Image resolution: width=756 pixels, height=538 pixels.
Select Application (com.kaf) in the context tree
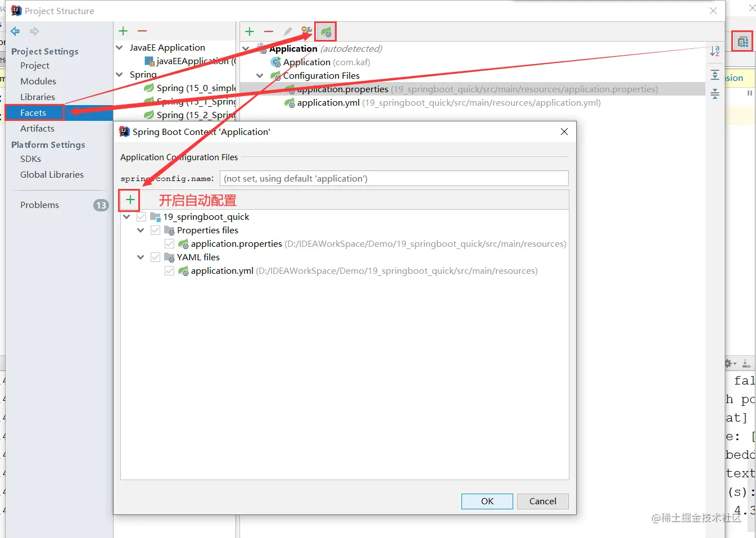pos(320,62)
